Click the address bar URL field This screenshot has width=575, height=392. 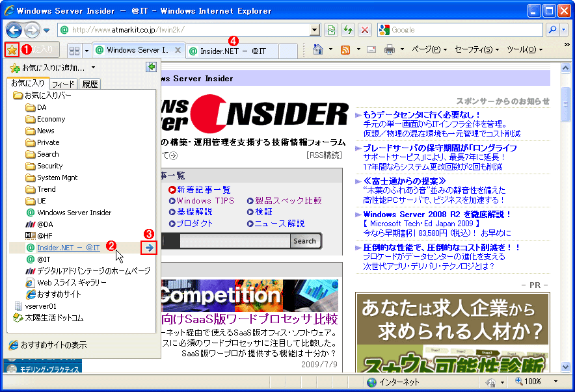[x=185, y=30]
